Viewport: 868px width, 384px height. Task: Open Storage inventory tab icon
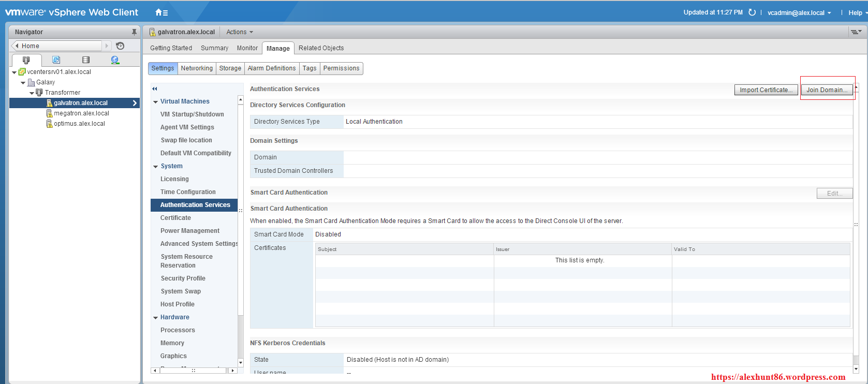(x=86, y=60)
